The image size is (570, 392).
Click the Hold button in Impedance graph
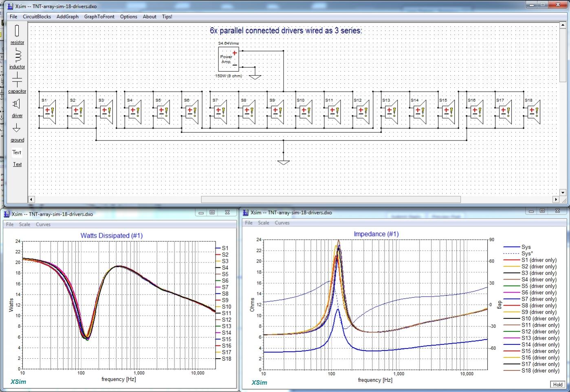[558, 384]
